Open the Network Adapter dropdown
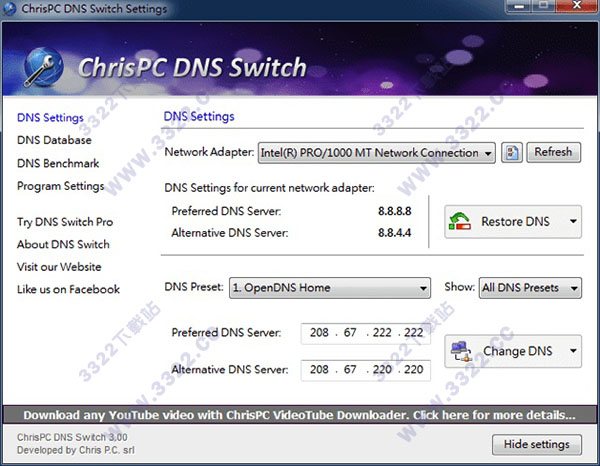 coord(377,153)
